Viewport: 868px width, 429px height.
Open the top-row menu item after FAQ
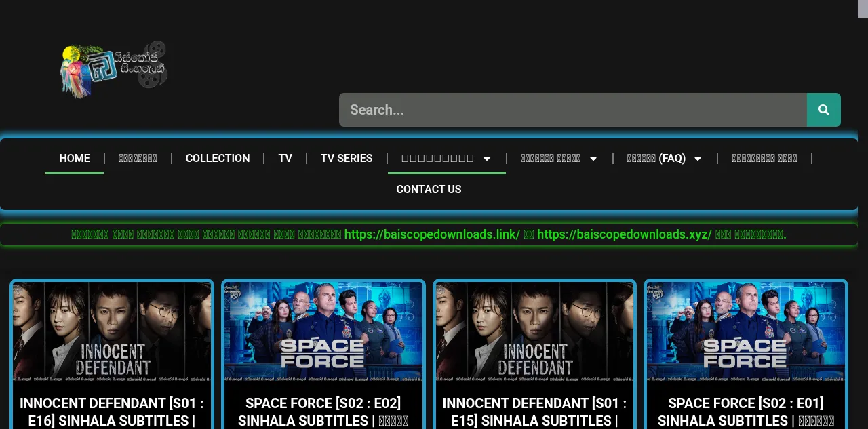[x=764, y=158]
